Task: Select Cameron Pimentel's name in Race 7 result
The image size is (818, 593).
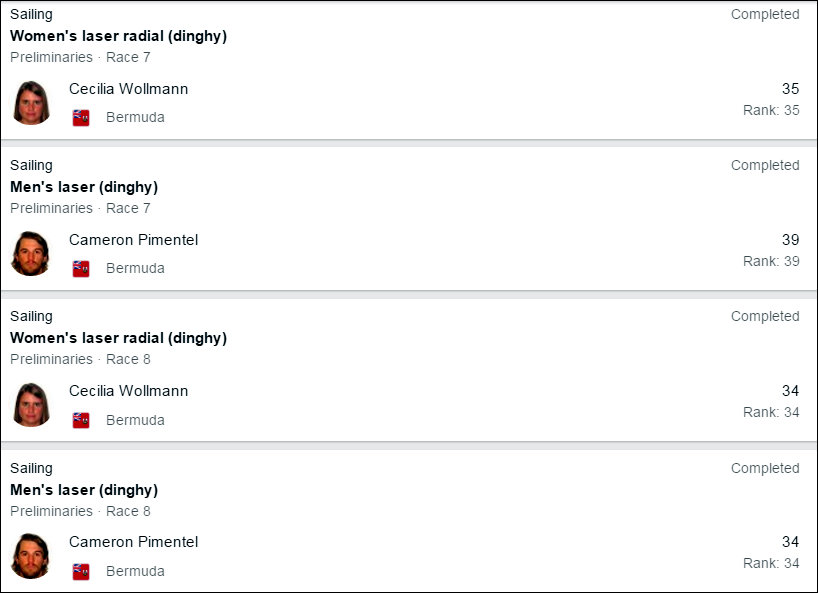Action: point(133,240)
